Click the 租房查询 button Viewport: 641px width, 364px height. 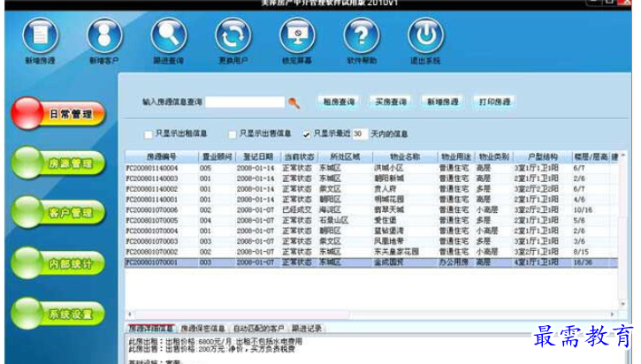pyautogui.click(x=339, y=102)
